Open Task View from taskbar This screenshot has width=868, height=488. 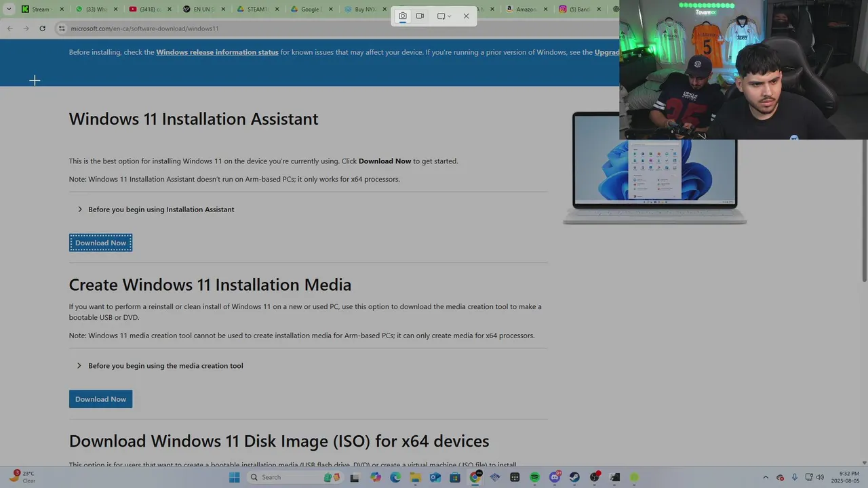point(354,477)
